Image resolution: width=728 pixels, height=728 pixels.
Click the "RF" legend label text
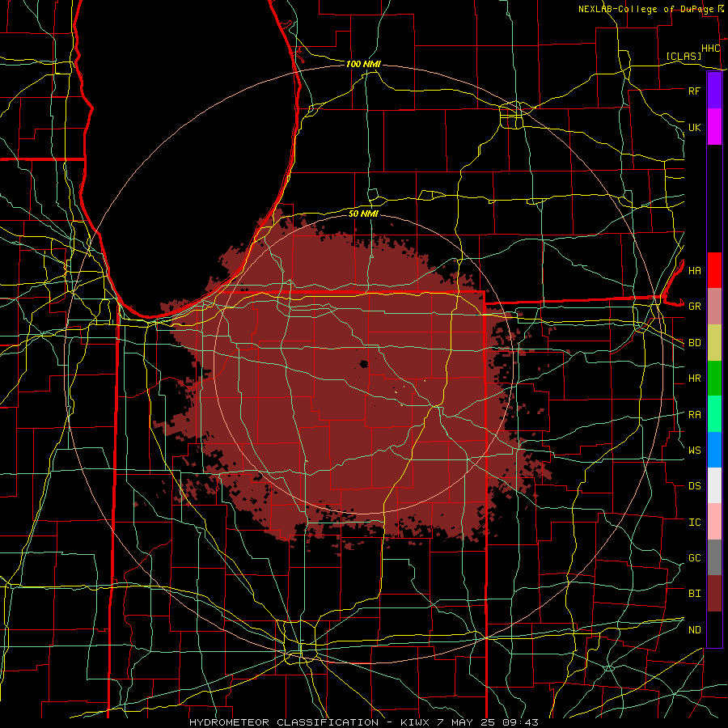pyautogui.click(x=694, y=91)
